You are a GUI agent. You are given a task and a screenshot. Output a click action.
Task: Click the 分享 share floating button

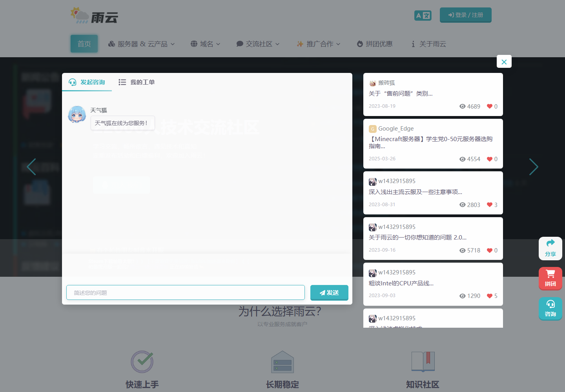tap(550, 249)
